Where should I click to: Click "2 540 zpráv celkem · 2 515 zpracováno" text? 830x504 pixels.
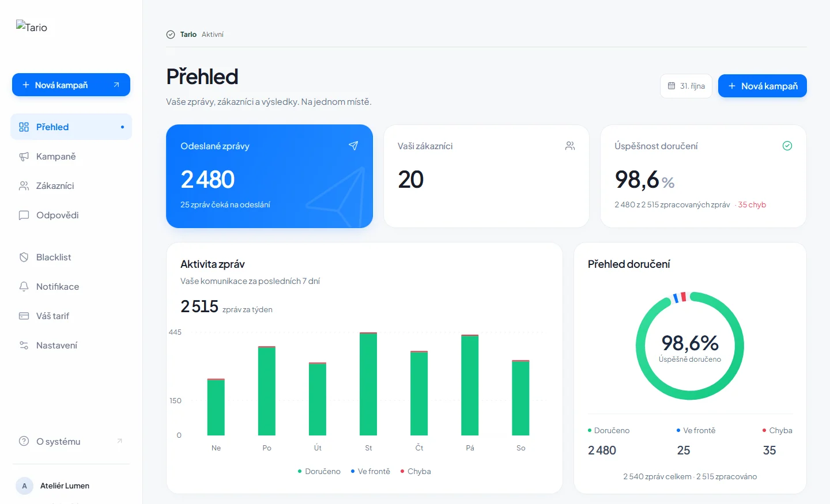click(x=690, y=476)
